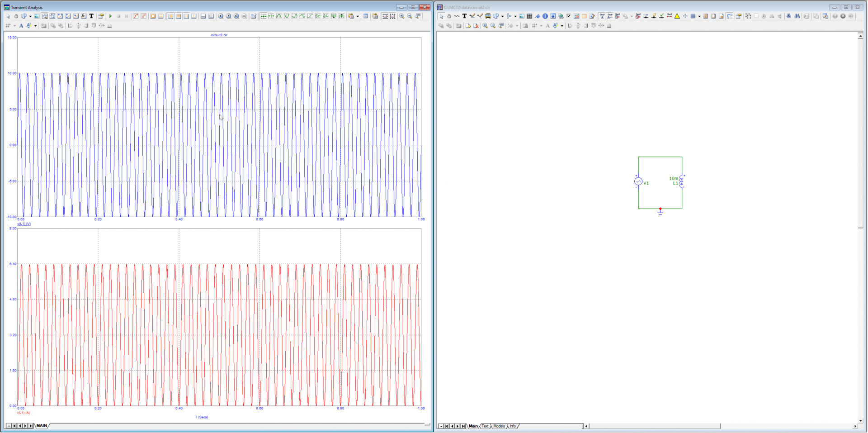Zoom in on the schematic

485,26
